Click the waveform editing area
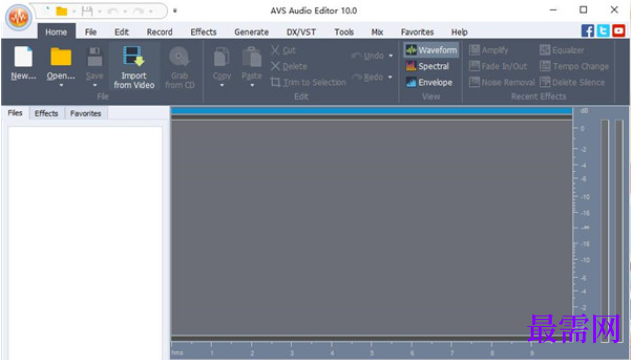This screenshot has width=639, height=360. pyautogui.click(x=371, y=228)
